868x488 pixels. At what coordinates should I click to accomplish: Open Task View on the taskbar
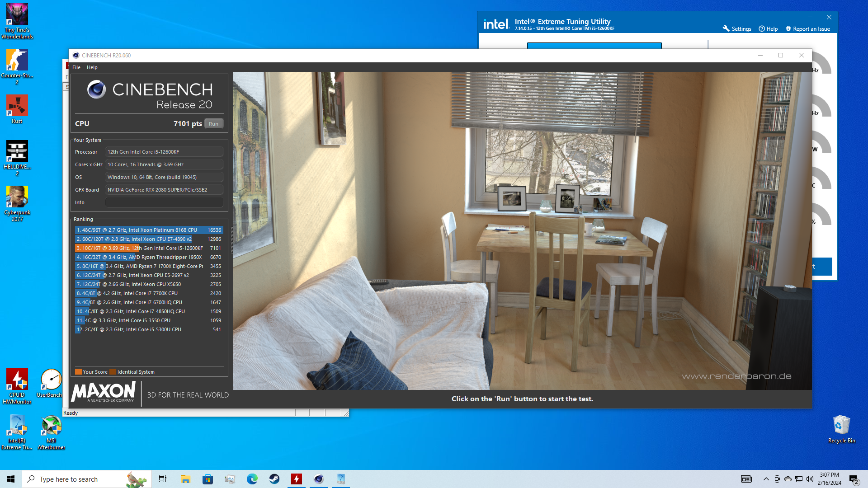163,479
